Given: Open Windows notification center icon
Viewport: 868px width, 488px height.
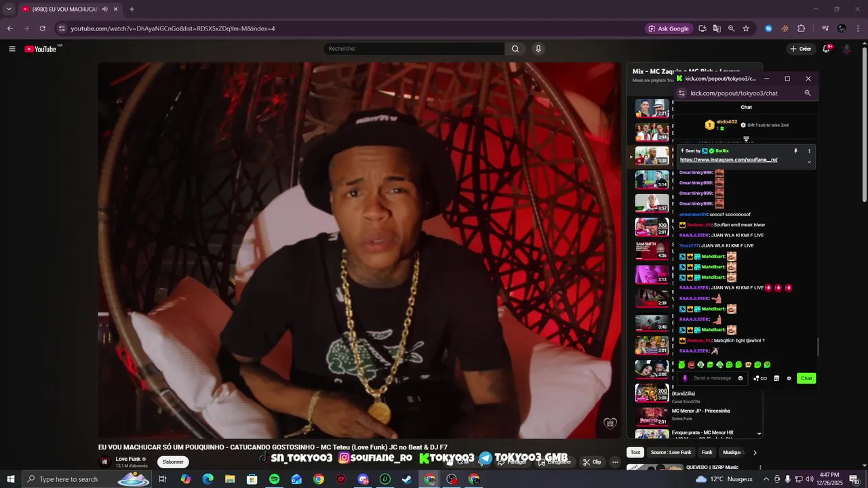Looking at the screenshot, I should 854,479.
